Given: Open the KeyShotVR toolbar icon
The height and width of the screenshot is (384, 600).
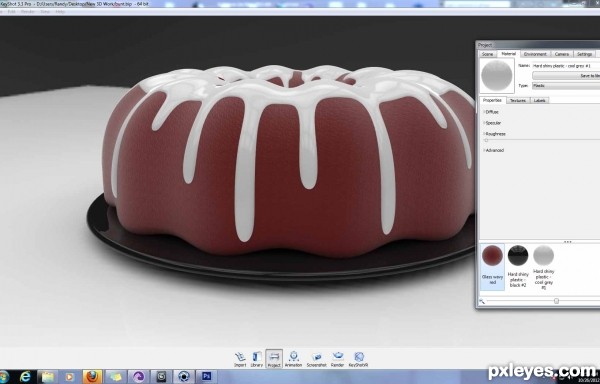Looking at the screenshot, I should (359, 359).
